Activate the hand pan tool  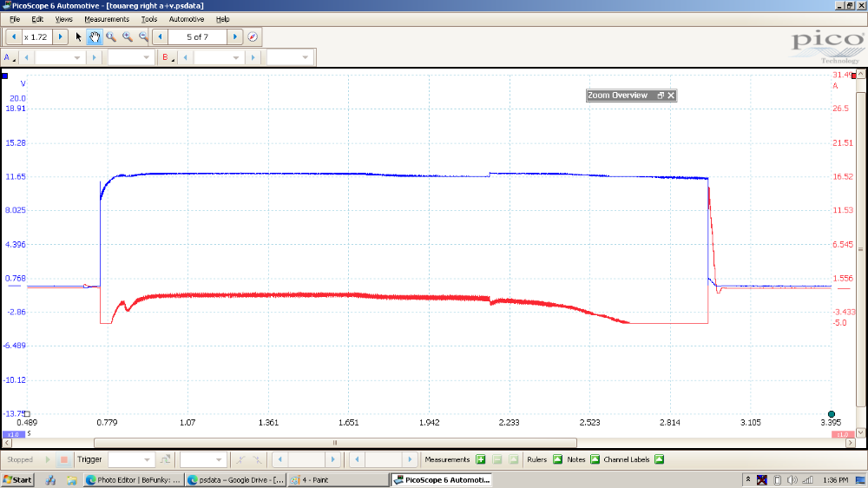click(x=95, y=37)
